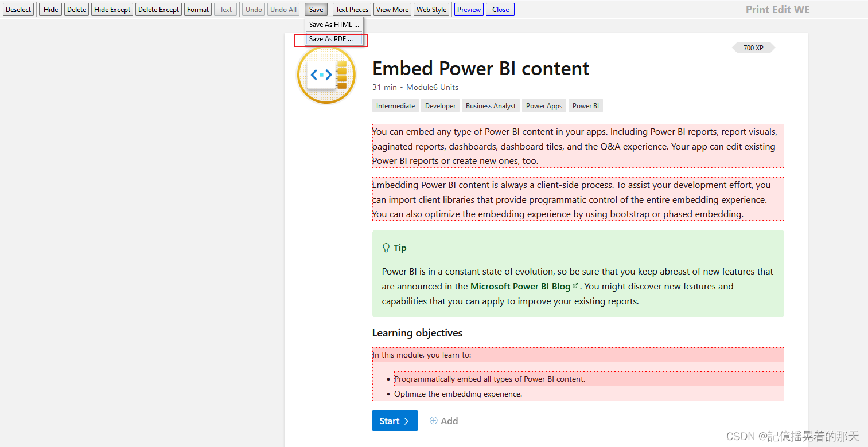
Task: Click the Delete toolbar button
Action: click(x=76, y=10)
